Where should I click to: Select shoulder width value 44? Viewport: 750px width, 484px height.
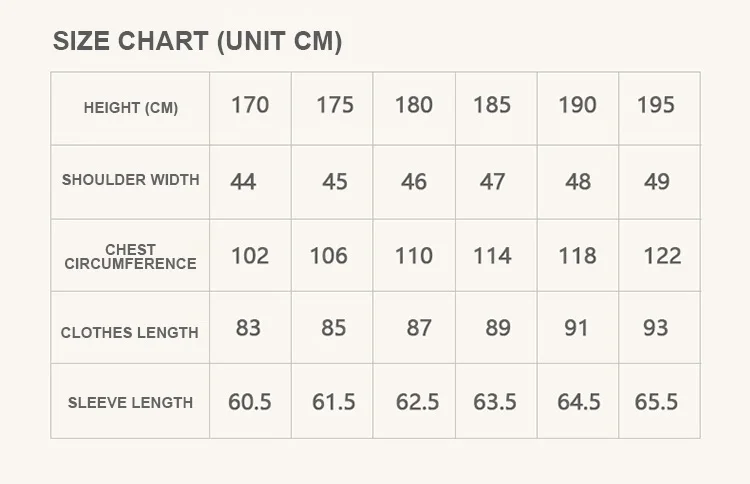(x=243, y=182)
